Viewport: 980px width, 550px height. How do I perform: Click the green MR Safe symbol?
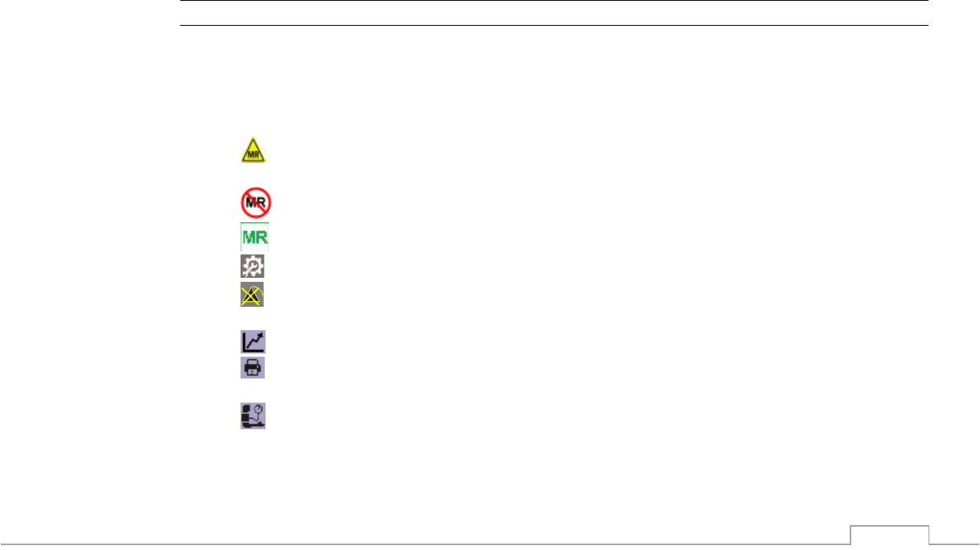click(254, 238)
